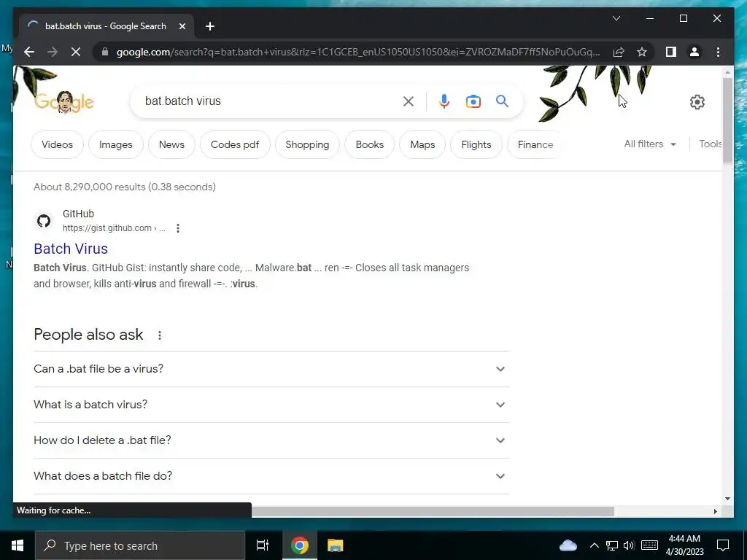This screenshot has height=560, width=747.
Task: Search by voice microphone icon
Action: point(444,101)
